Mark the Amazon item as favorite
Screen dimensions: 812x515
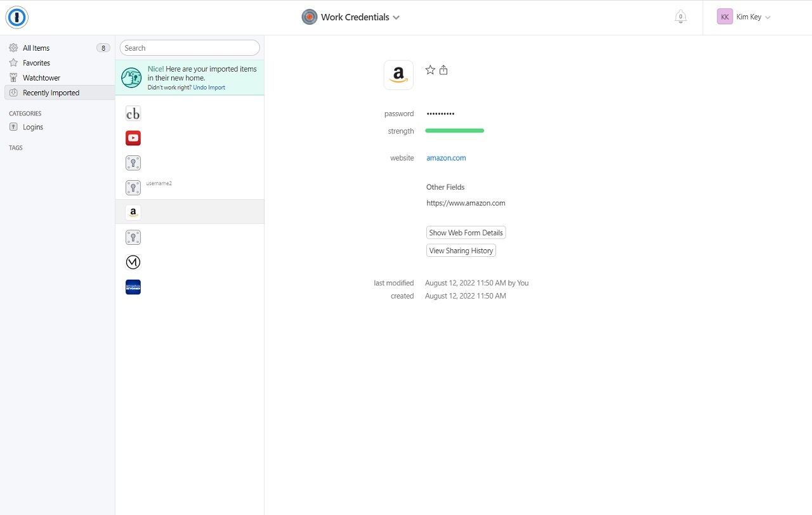tap(430, 70)
